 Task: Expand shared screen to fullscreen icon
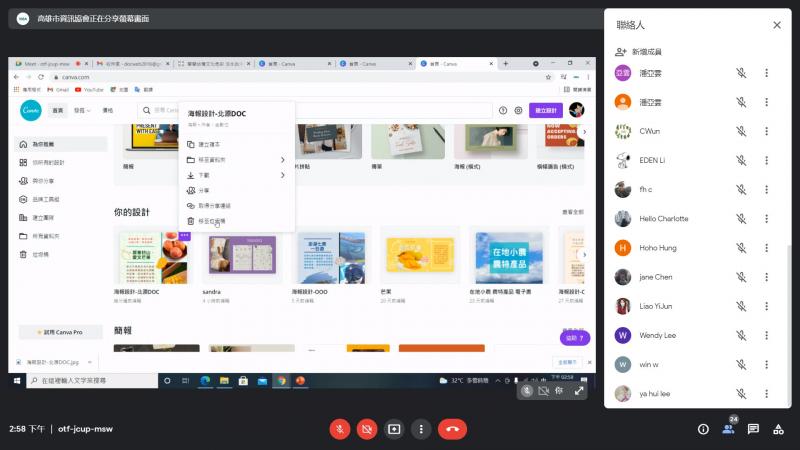tap(579, 391)
